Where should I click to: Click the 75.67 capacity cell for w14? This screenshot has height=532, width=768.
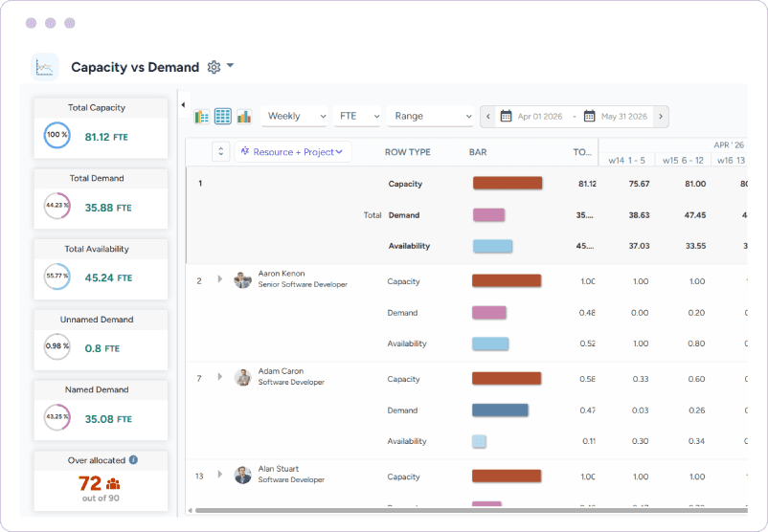(x=639, y=184)
